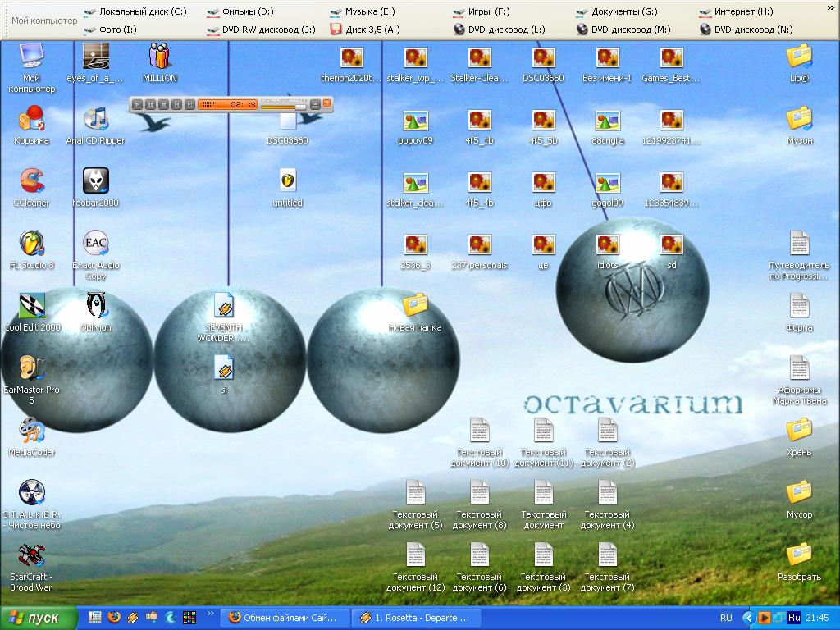Expand the Quick Launch overflow chevron
Viewport: 840px width, 630px height.
211,614
